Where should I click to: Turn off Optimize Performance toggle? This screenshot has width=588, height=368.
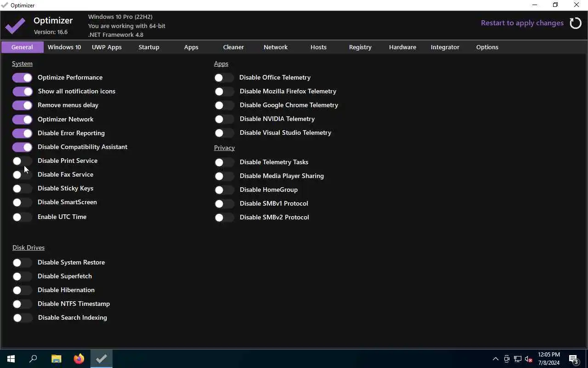[22, 78]
